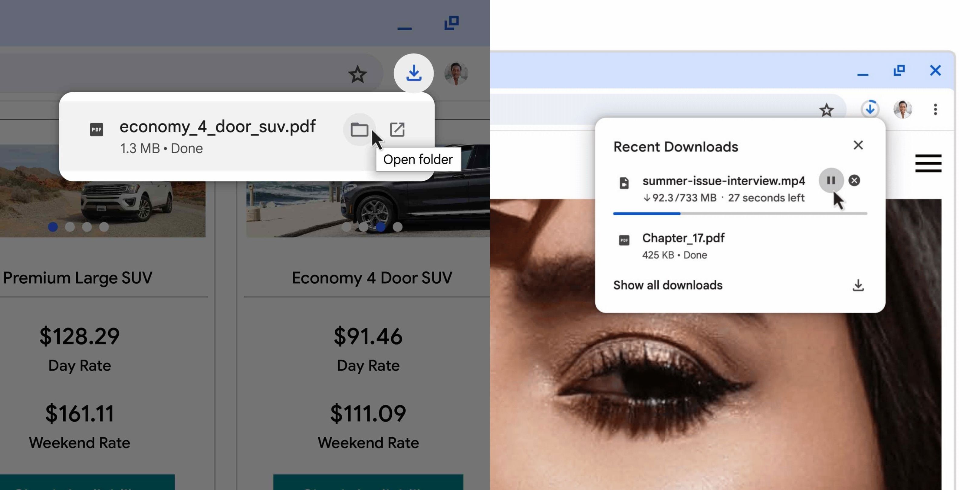Screen dimensions: 980x490
Task: Open the hamburger menu on the webpage
Action: (928, 163)
